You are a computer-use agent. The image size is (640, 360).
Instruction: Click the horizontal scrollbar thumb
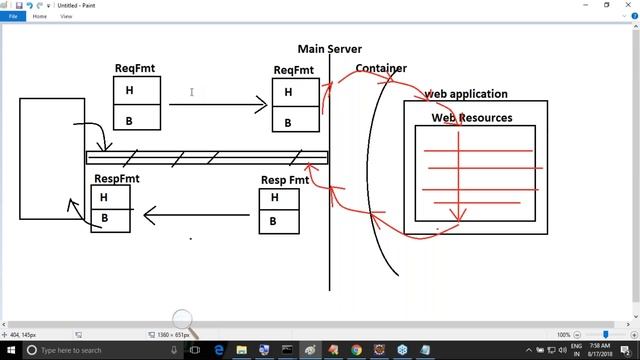[311, 324]
